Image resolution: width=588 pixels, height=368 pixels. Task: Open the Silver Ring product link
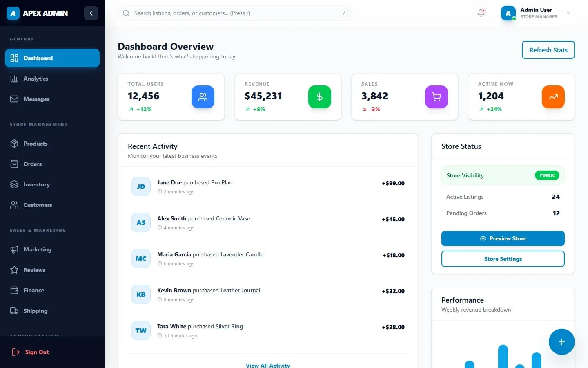point(229,326)
